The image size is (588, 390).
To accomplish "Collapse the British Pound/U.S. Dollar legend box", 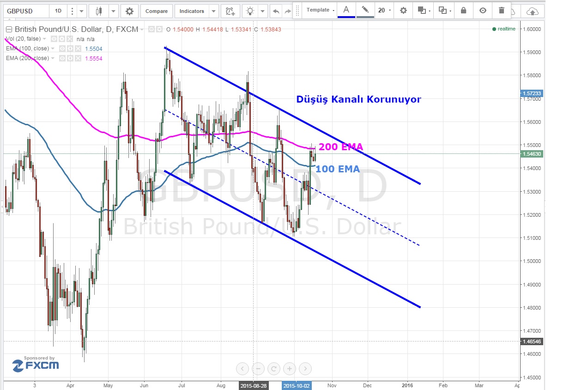I will click(x=9, y=30).
